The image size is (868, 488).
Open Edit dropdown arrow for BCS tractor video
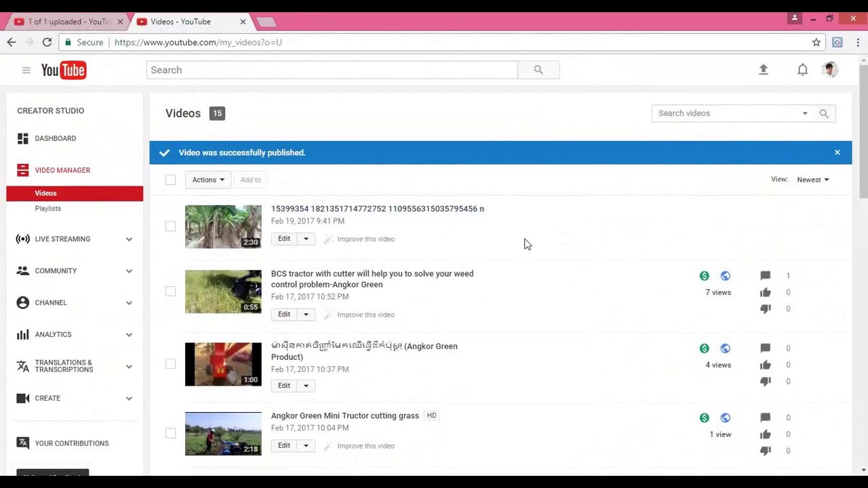(306, 314)
